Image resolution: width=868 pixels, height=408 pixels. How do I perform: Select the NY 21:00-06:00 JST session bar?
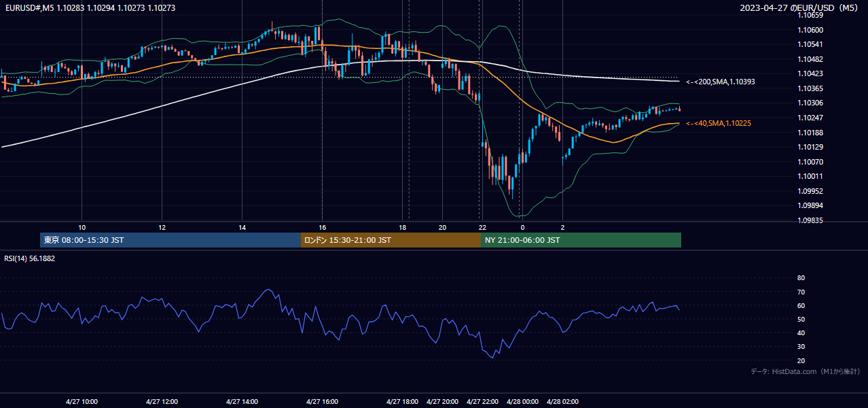(581, 240)
